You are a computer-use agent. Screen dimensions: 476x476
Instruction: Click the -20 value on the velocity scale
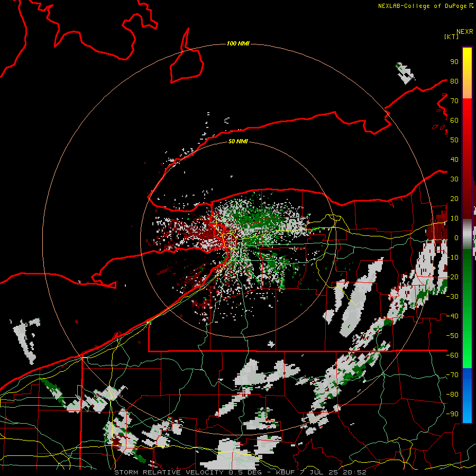pyautogui.click(x=452, y=277)
